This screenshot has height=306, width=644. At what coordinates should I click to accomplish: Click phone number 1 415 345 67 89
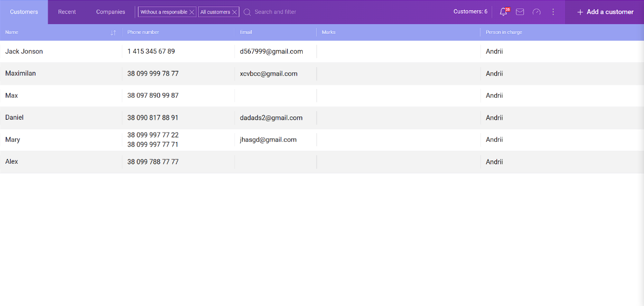[x=151, y=52]
